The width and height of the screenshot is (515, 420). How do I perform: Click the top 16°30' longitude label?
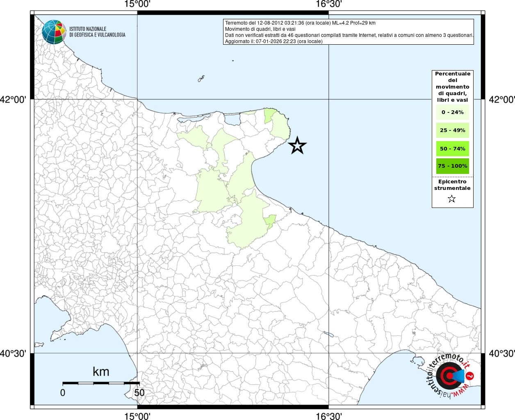click(x=329, y=5)
